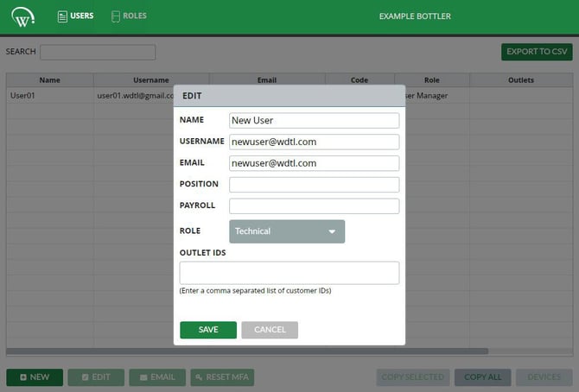Click the plus icon on the NEW button
This screenshot has height=392, width=579.
(x=23, y=376)
